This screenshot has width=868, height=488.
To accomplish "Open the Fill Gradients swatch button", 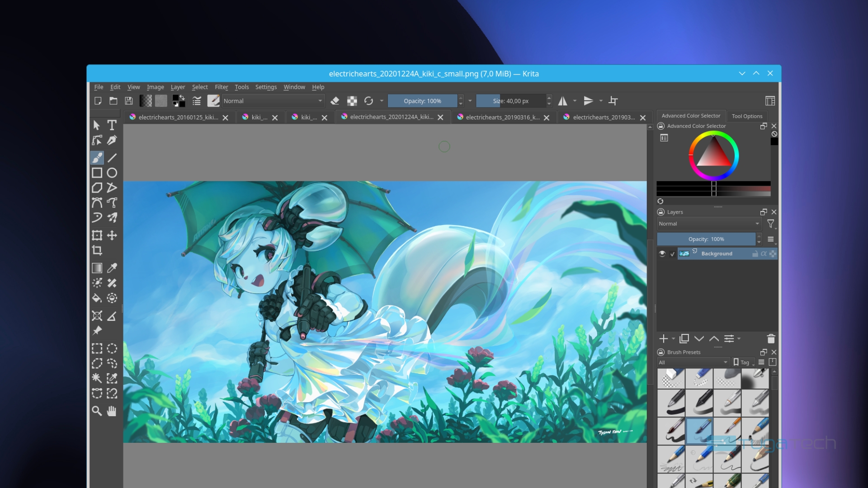I will [146, 101].
